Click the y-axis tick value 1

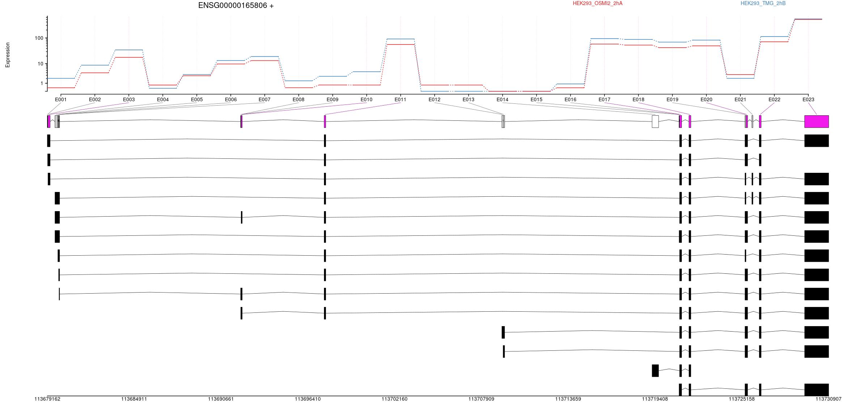coord(42,83)
